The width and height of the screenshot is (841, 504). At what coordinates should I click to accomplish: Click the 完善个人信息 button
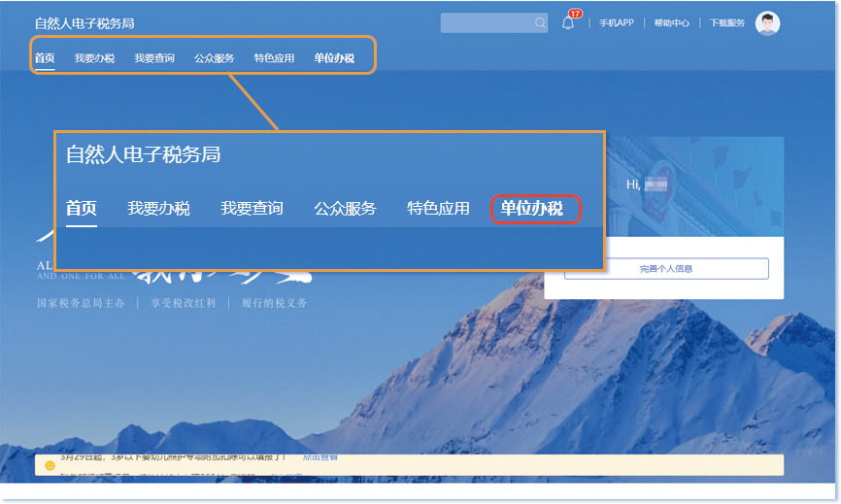pyautogui.click(x=666, y=269)
